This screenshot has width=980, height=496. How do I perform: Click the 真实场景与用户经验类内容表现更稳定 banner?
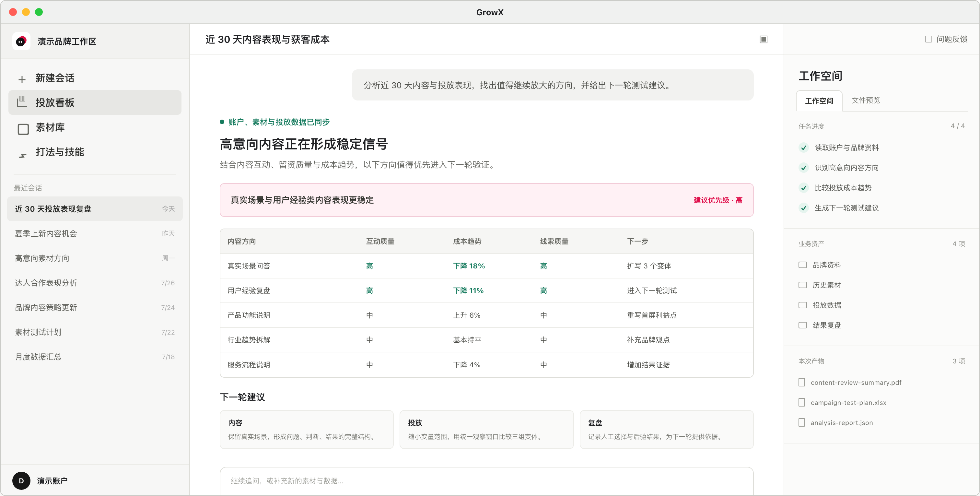(x=486, y=200)
